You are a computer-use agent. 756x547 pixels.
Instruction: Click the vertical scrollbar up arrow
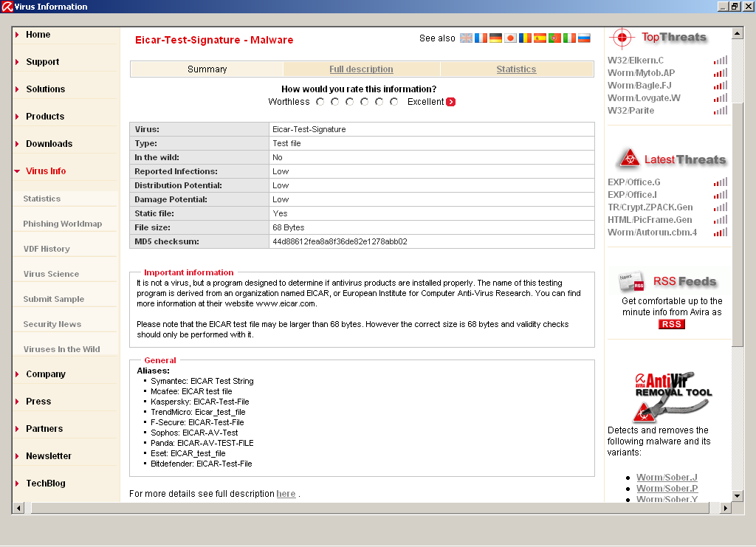[x=737, y=33]
